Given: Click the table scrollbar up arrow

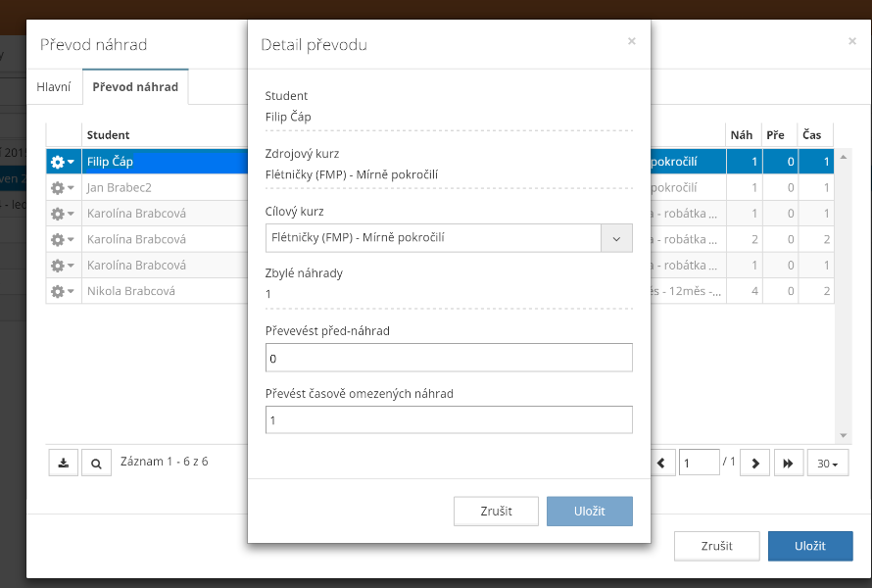Looking at the screenshot, I should tap(843, 158).
